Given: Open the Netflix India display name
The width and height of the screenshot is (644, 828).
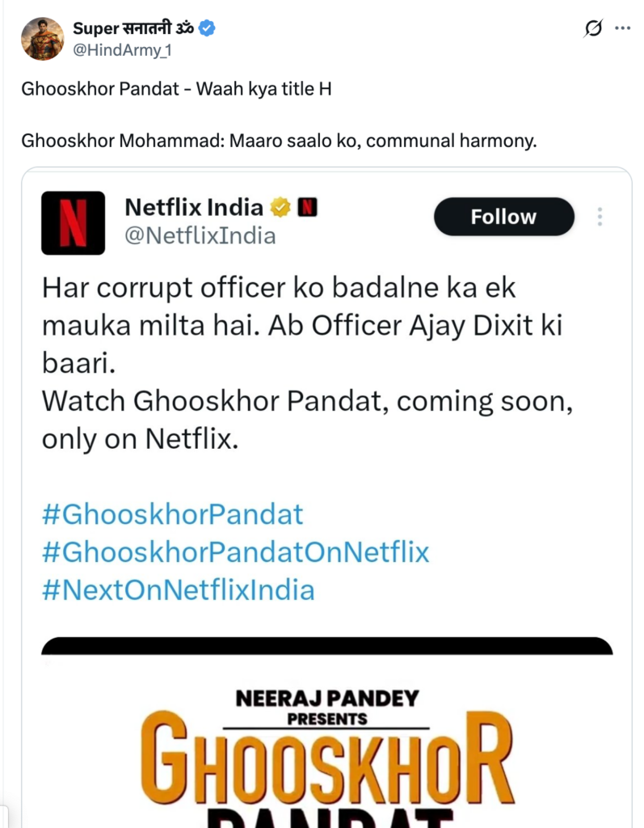Looking at the screenshot, I should point(194,208).
